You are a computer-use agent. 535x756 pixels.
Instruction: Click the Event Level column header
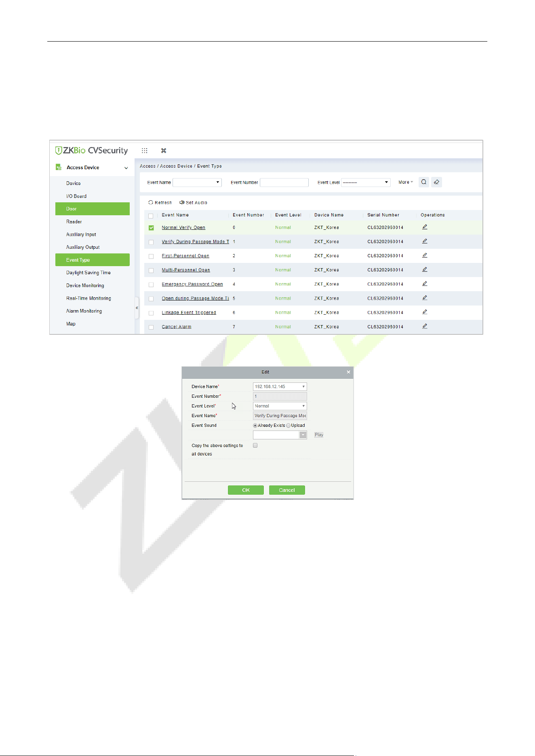(x=288, y=215)
